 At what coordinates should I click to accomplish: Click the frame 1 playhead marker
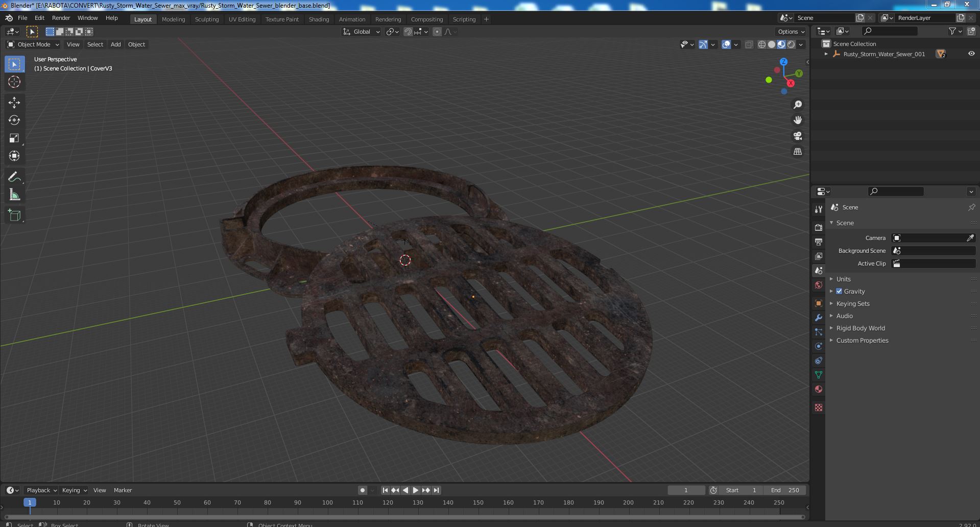click(30, 502)
